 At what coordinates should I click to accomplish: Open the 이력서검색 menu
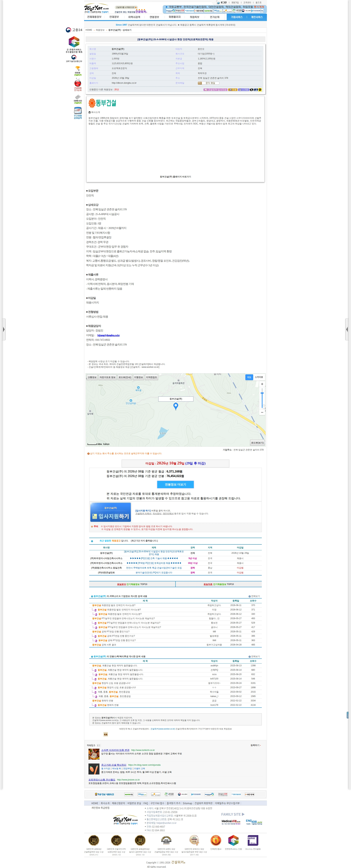click(134, 17)
